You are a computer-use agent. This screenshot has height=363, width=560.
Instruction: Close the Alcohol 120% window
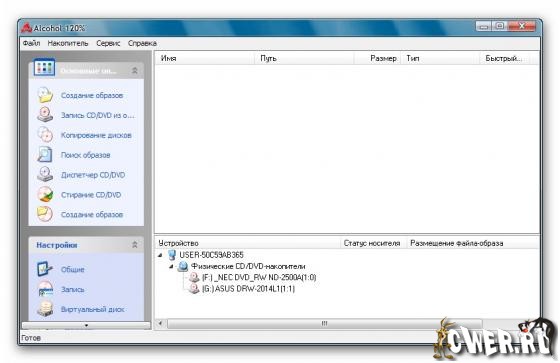click(522, 26)
